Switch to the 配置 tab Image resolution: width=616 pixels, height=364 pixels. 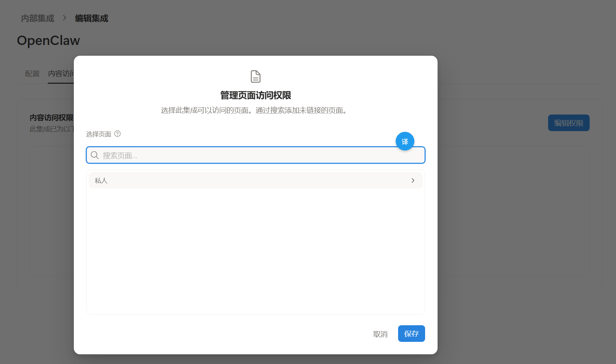32,74
